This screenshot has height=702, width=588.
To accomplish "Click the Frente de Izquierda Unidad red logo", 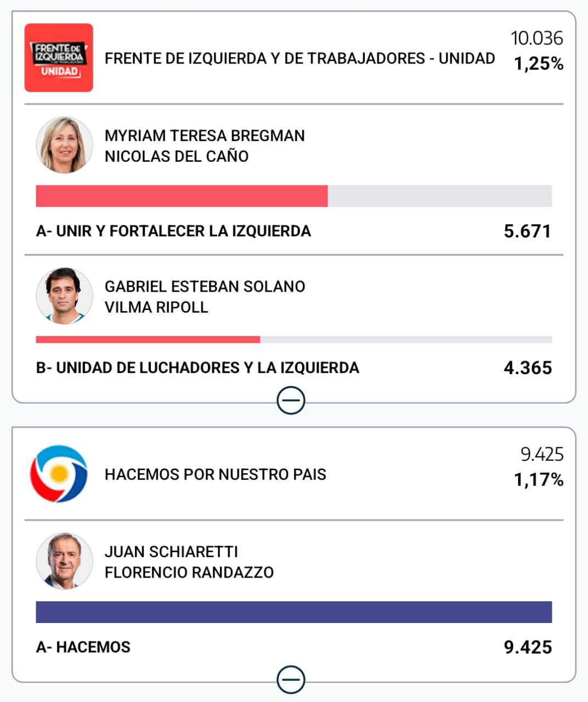I will 59,58.
